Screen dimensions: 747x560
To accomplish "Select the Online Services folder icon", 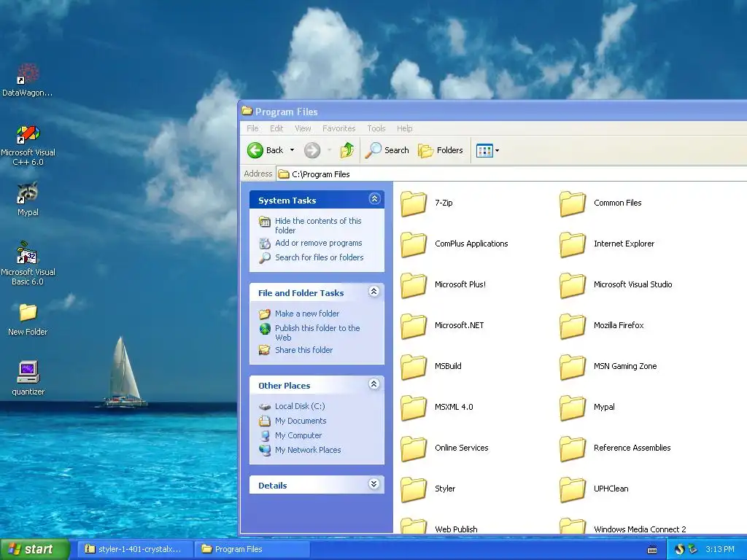I will coord(414,449).
